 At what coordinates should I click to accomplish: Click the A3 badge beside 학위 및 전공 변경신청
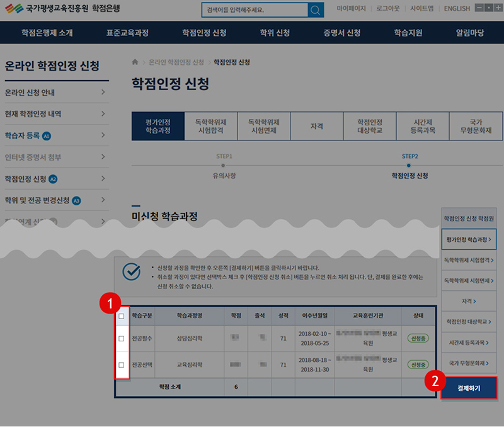coord(76,200)
